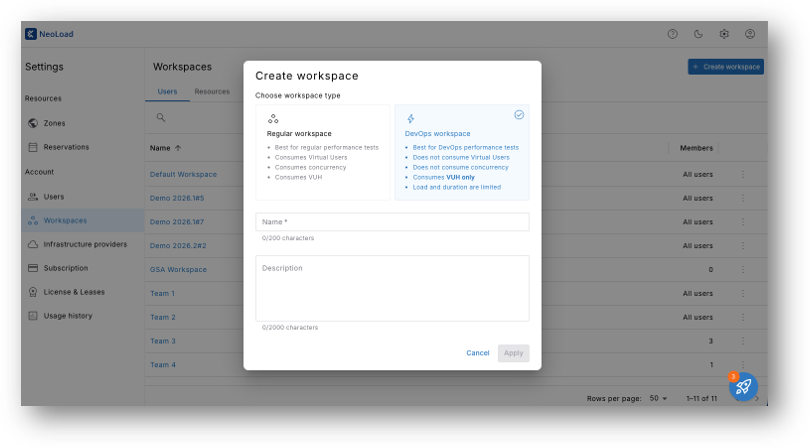
Task: Click the Subscription card icon
Action: [x=33, y=268]
